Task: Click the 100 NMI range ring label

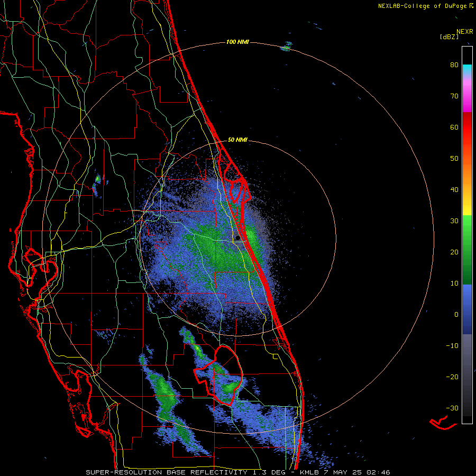Action: [x=237, y=42]
